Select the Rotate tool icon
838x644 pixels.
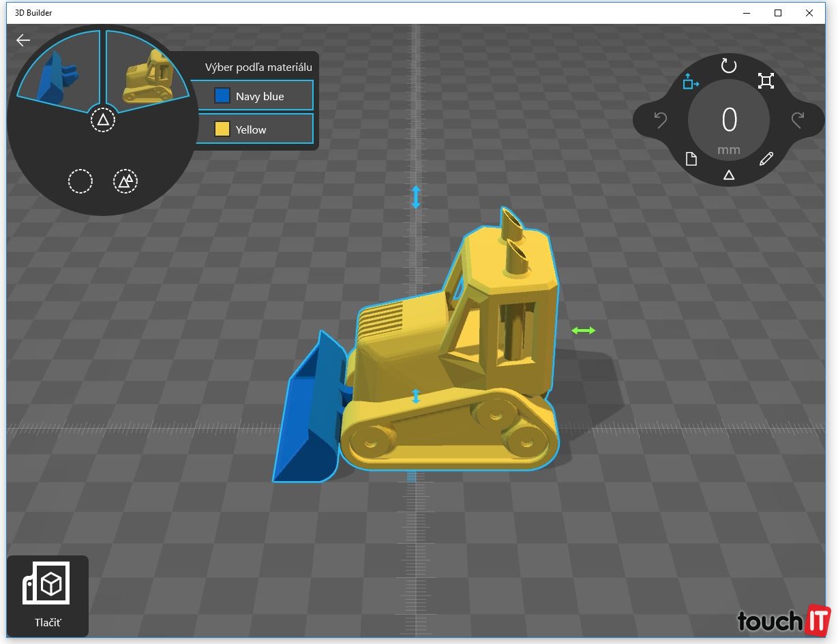729,66
